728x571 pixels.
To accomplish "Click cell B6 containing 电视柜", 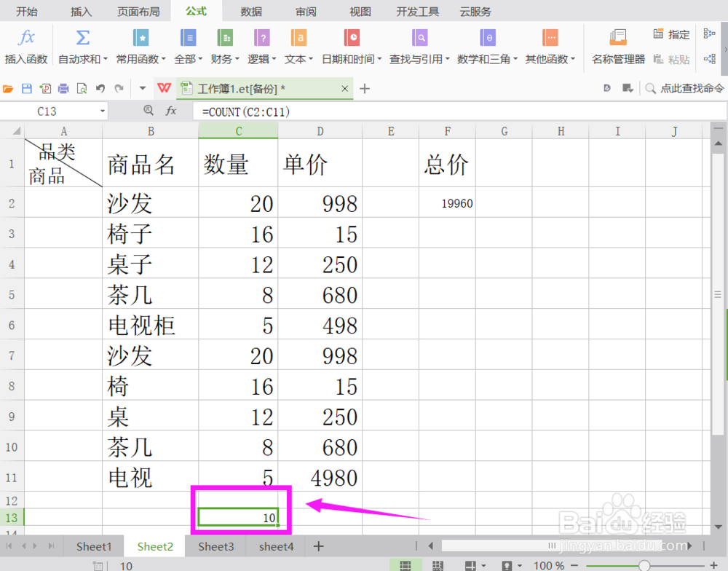I will coord(151,325).
